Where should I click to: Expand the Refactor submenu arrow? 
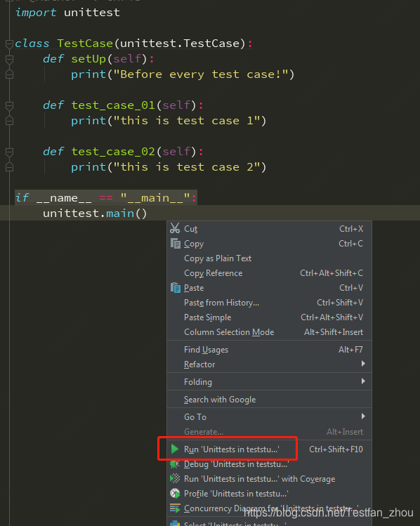[363, 364]
